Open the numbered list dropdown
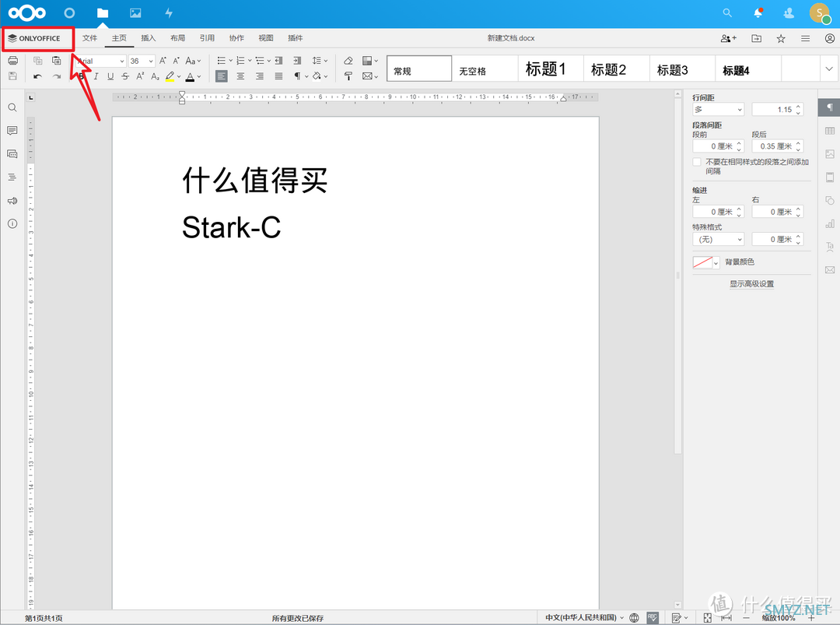Image resolution: width=840 pixels, height=625 pixels. pyautogui.click(x=250, y=61)
